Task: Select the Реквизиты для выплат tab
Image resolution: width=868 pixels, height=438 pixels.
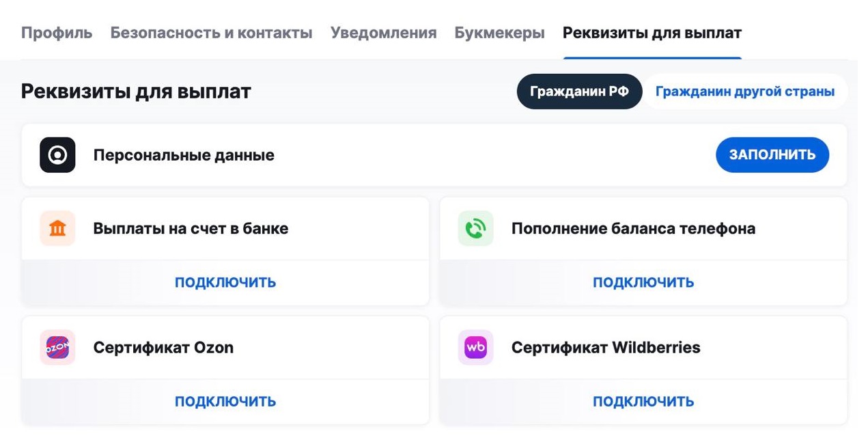Action: 652,33
